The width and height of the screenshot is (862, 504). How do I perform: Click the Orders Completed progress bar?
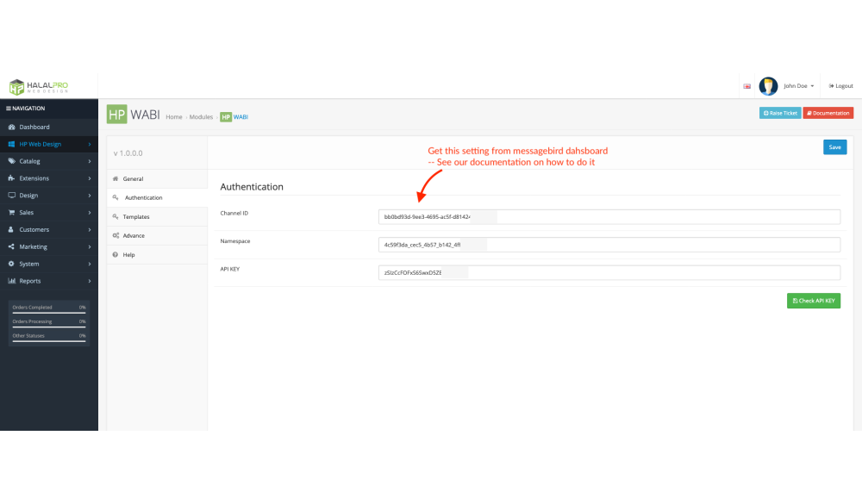47,313
